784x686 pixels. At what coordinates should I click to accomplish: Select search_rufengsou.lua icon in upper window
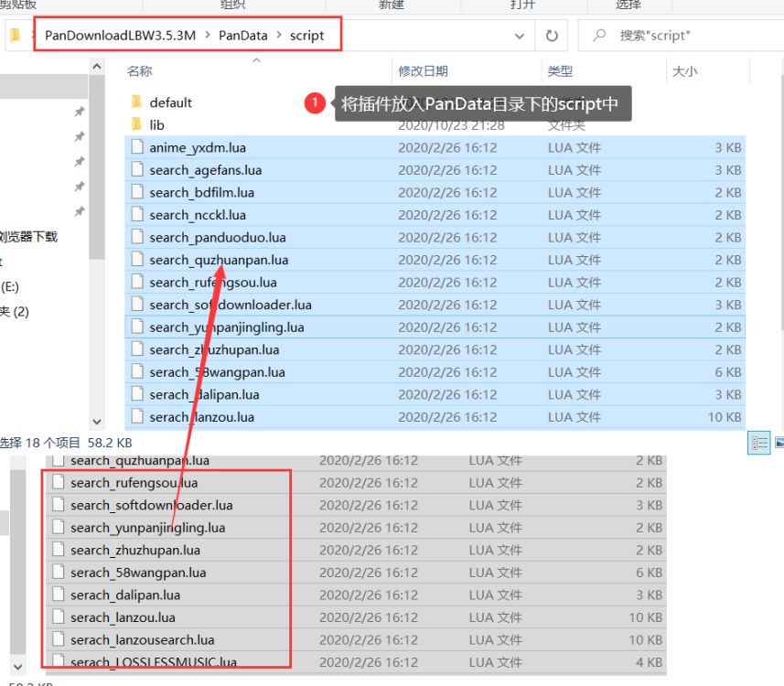click(x=137, y=282)
